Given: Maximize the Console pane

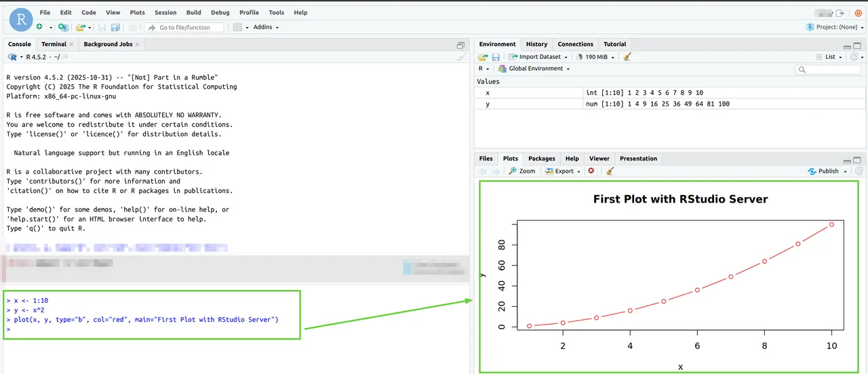Looking at the screenshot, I should pos(460,45).
